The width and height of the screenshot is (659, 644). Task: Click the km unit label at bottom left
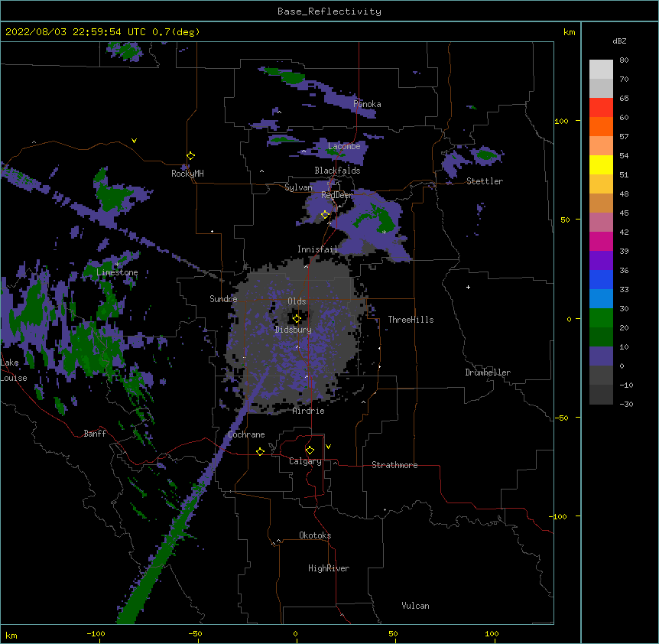pos(11,635)
